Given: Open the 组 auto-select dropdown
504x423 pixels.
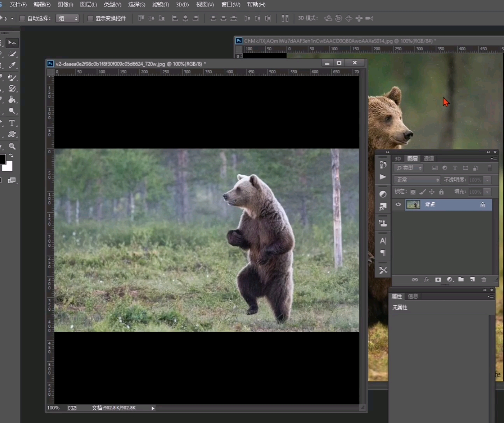Looking at the screenshot, I should click(x=67, y=18).
